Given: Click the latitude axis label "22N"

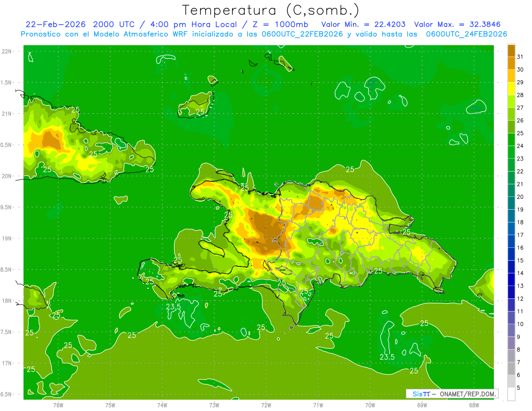Looking at the screenshot, I should 6,51.
